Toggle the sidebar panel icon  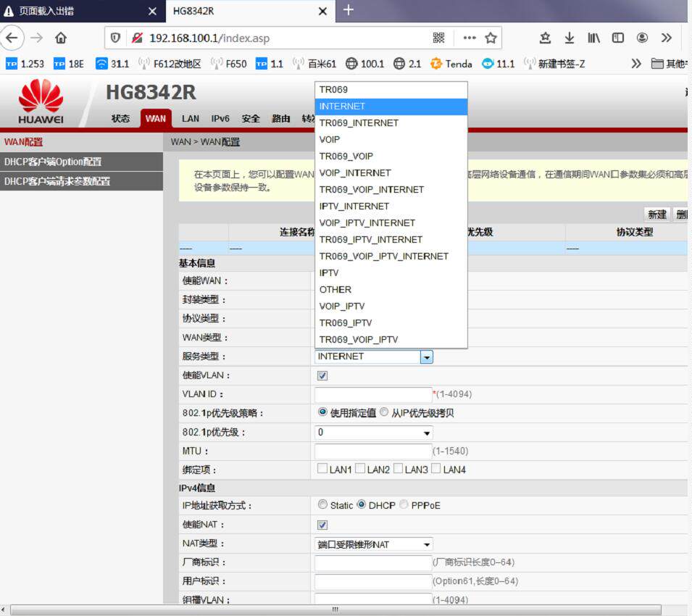pos(618,38)
